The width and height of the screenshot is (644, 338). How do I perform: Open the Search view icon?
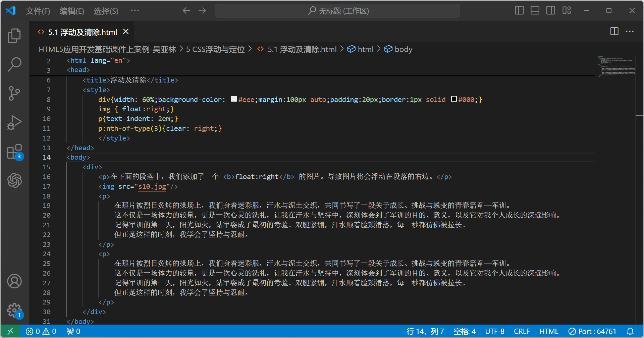point(14,64)
